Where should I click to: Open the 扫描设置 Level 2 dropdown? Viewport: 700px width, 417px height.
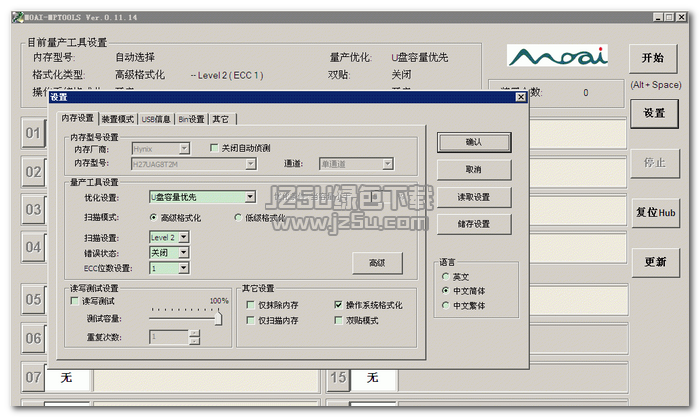[x=184, y=237]
